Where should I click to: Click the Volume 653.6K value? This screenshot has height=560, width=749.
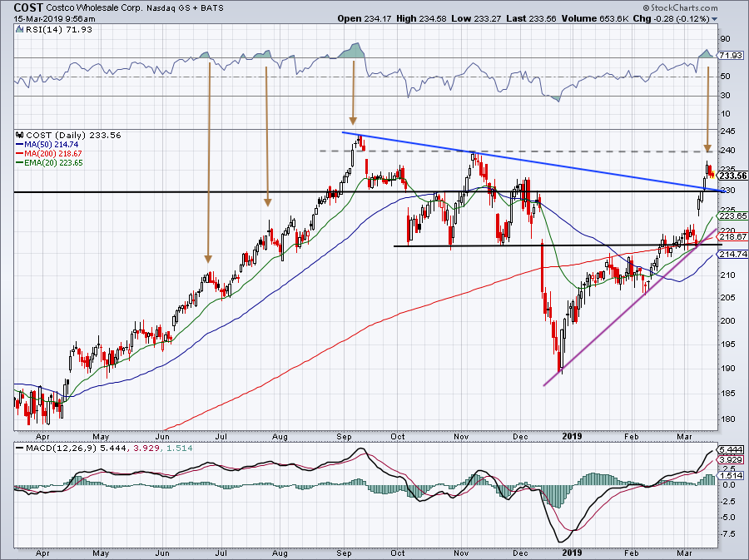(595, 18)
